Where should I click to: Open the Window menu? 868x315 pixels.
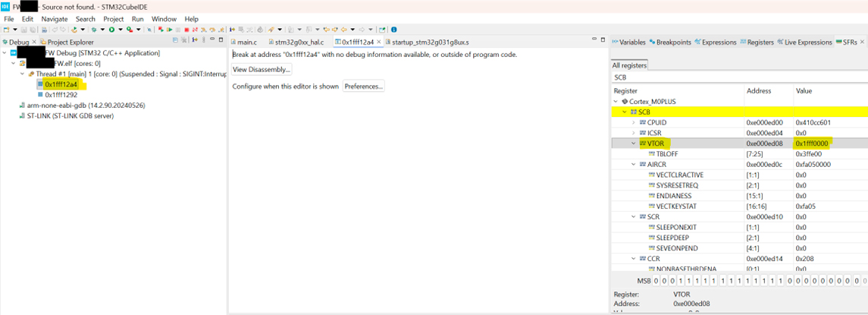(x=164, y=19)
